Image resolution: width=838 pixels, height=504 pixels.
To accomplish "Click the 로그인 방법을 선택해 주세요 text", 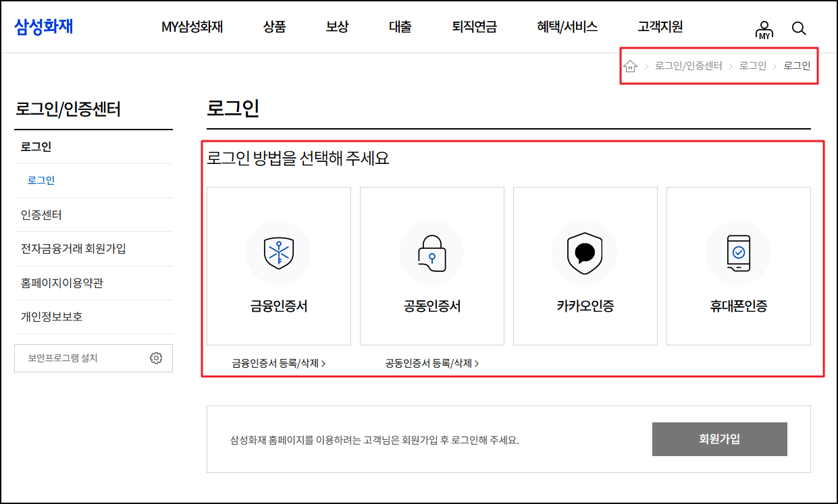I will (x=298, y=159).
